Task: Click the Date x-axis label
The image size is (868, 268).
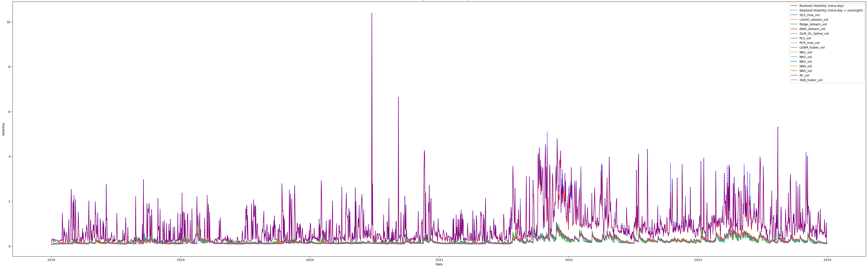Action: tap(439, 264)
